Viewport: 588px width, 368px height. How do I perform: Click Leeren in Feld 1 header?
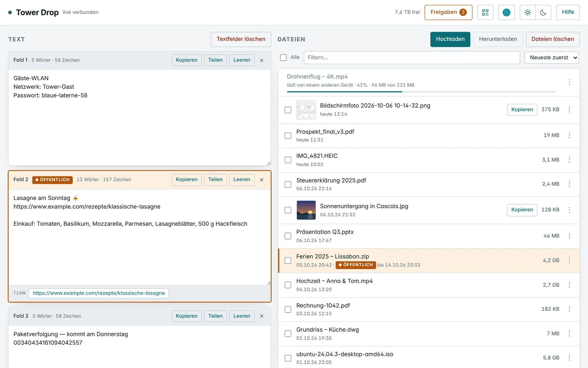tap(242, 60)
